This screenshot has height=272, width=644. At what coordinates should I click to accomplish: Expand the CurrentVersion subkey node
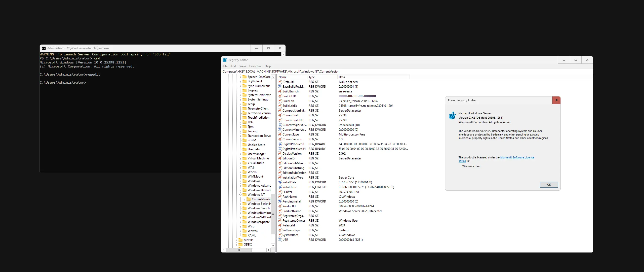[244, 199]
